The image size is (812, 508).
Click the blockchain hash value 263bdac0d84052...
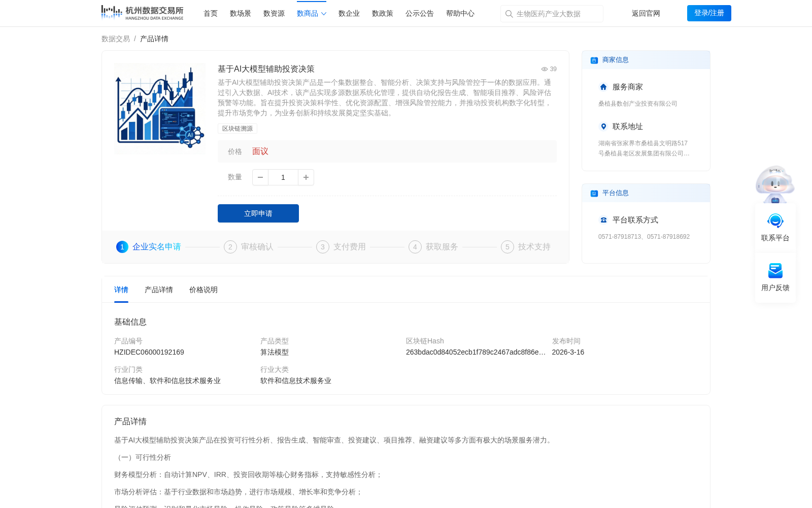click(476, 352)
